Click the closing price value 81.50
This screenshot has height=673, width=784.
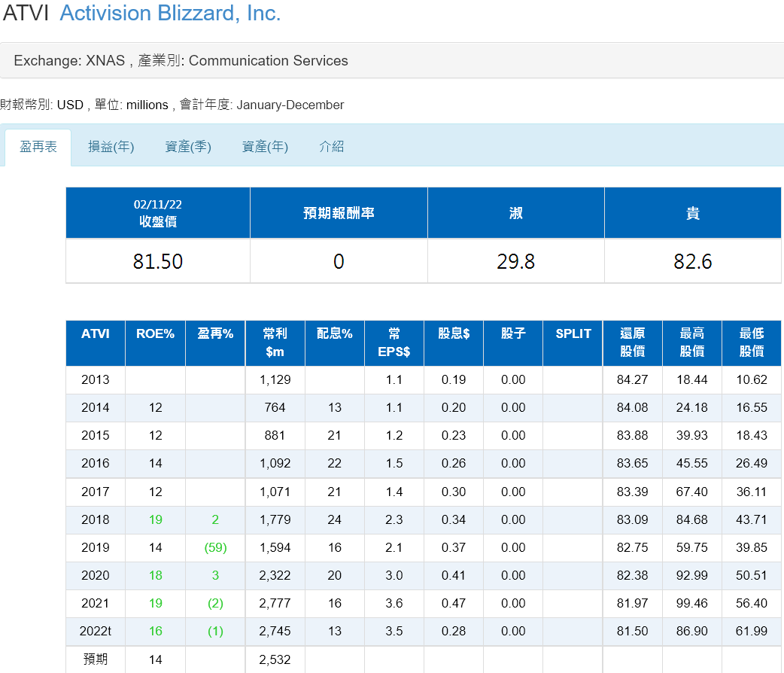click(158, 261)
